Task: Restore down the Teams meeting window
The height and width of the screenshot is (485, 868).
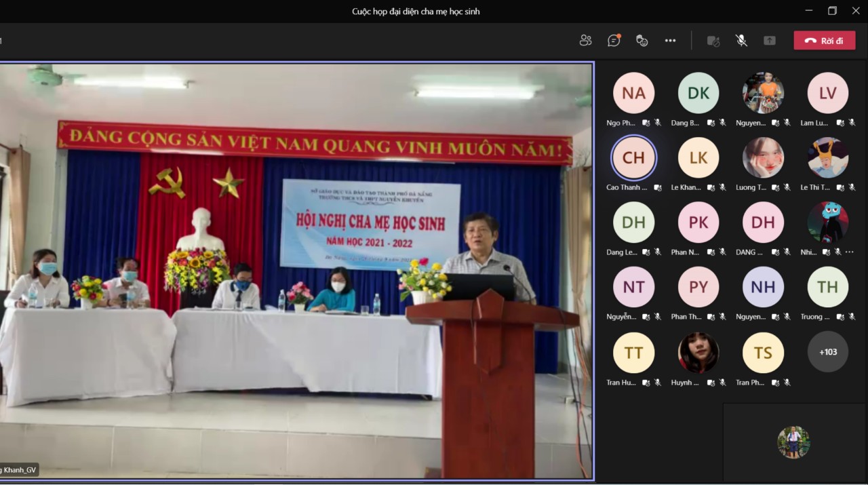Action: (832, 11)
